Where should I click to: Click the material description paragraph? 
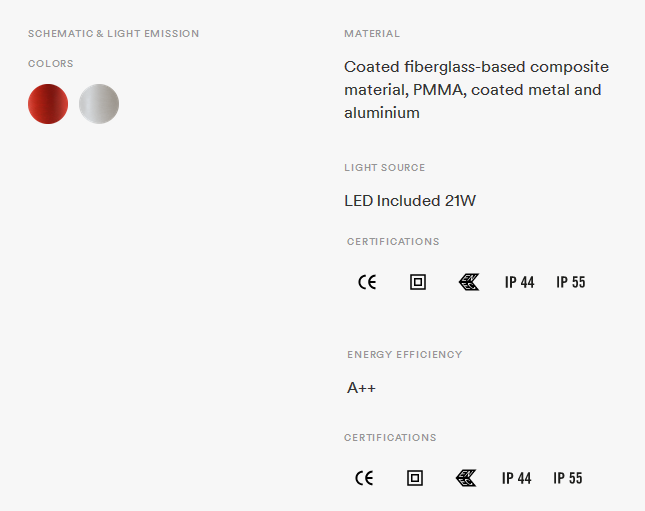pos(476,90)
